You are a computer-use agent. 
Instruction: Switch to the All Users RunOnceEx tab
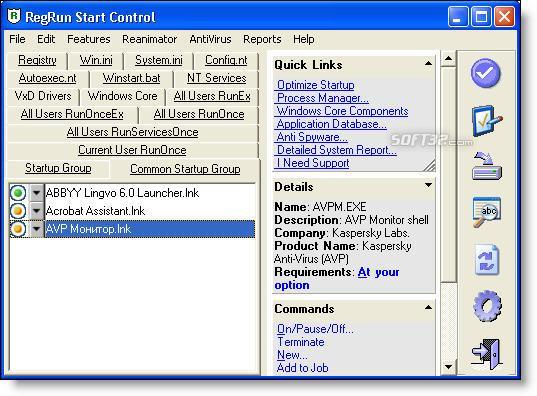point(72,114)
